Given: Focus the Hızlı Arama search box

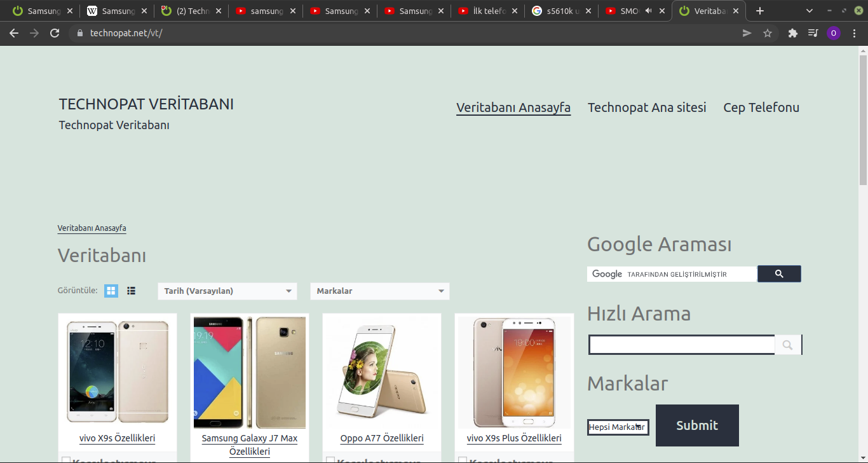Looking at the screenshot, I should pyautogui.click(x=682, y=345).
